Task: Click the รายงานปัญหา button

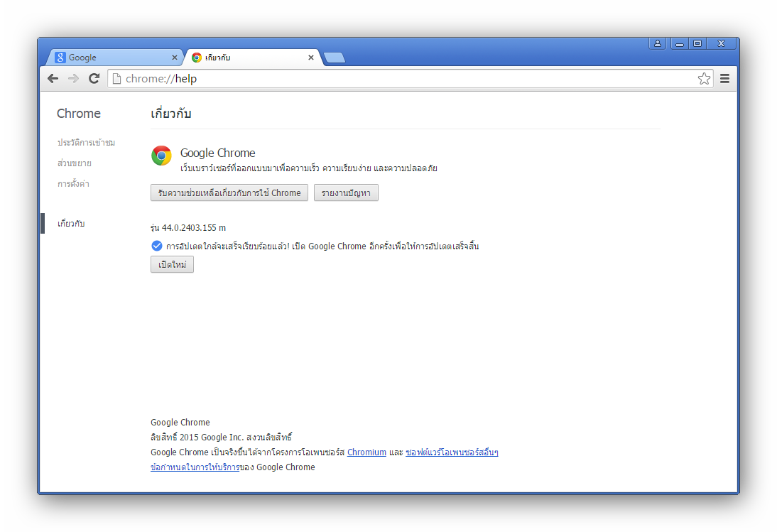Action: 346,192
